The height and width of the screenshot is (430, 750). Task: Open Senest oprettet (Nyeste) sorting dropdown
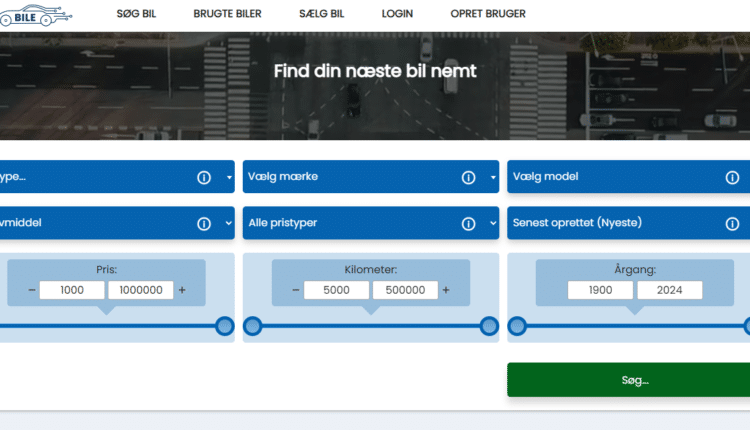coord(610,223)
